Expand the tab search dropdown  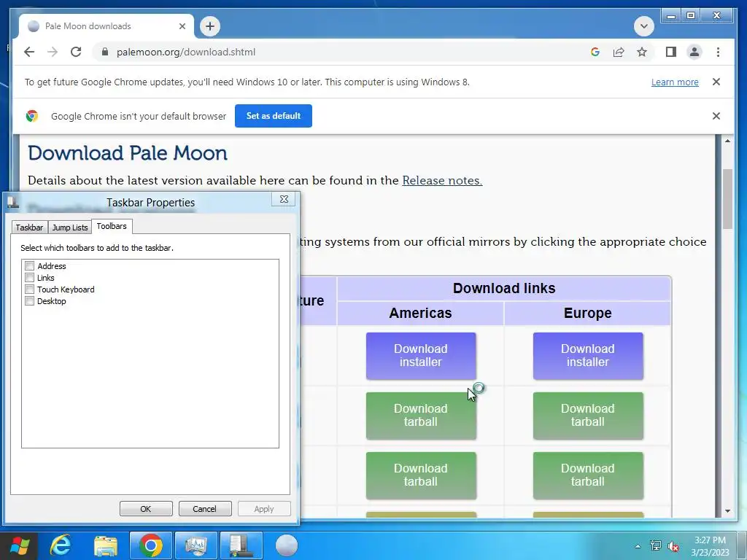point(643,26)
